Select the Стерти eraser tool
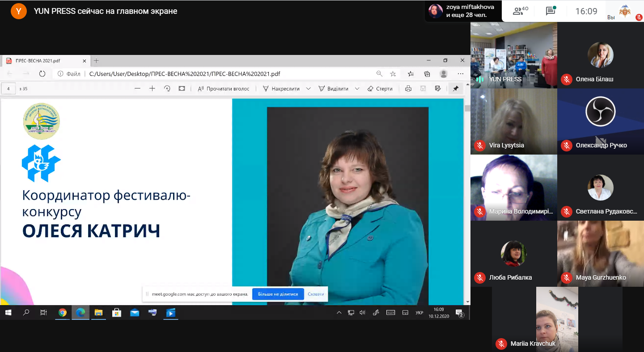Image resolution: width=644 pixels, height=352 pixels. coord(380,88)
